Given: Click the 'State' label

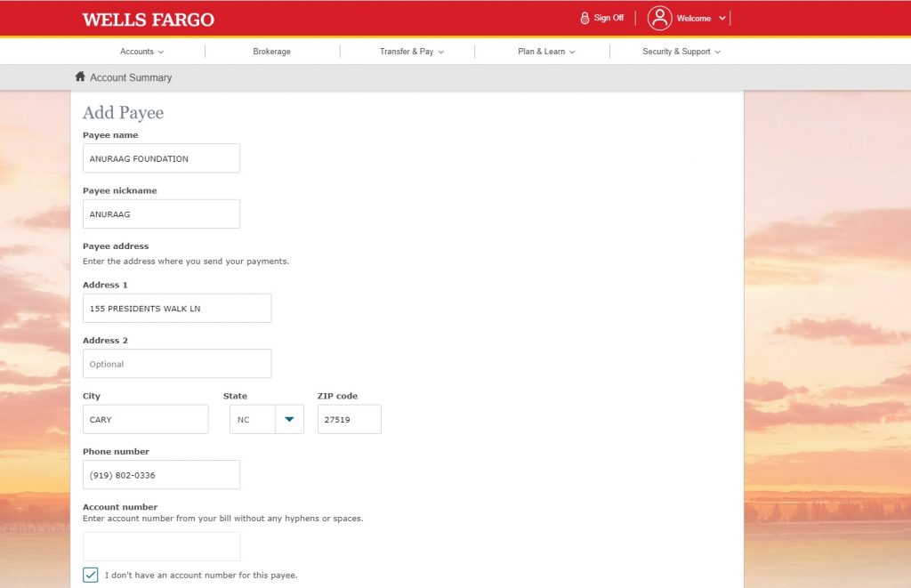Looking at the screenshot, I should (235, 396).
